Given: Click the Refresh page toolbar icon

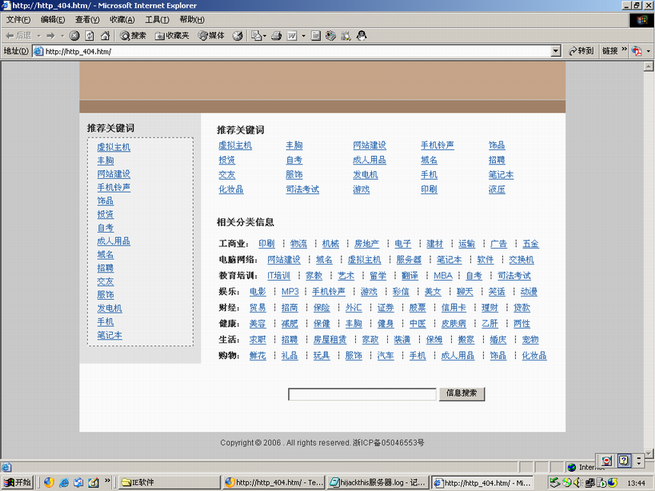Looking at the screenshot, I should pos(89,35).
